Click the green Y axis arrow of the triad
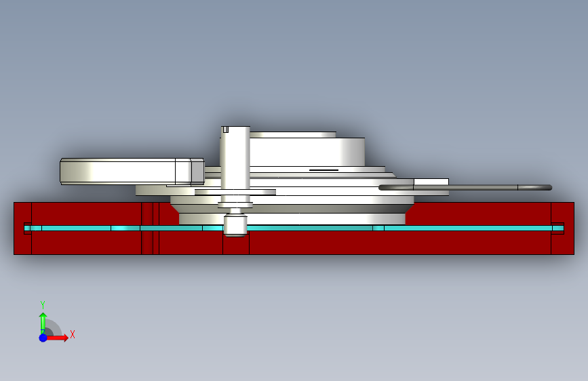 (43, 323)
